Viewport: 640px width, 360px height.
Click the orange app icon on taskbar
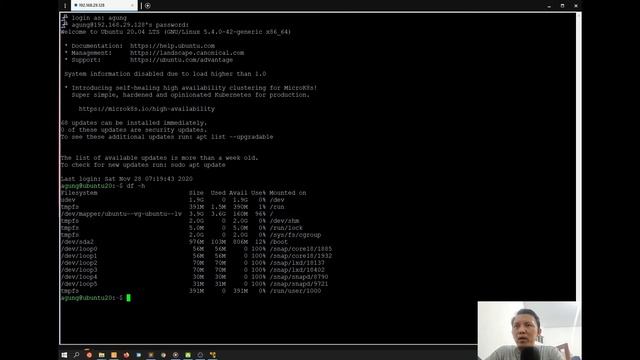pyautogui.click(x=114, y=355)
